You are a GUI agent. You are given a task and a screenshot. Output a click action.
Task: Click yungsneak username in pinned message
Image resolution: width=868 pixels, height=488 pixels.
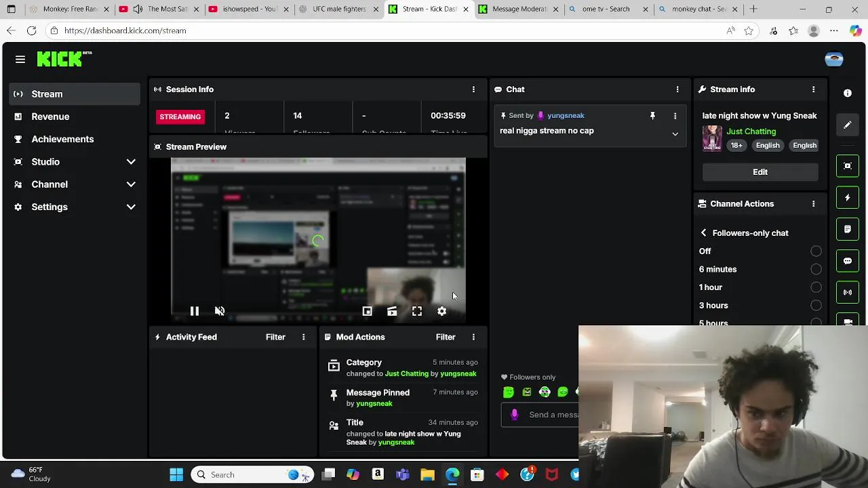566,116
